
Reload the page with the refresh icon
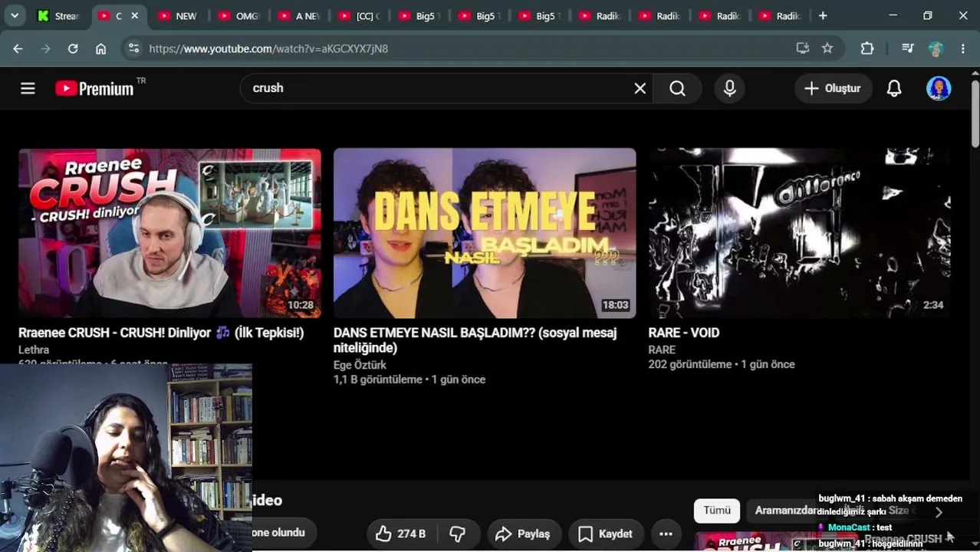coord(73,48)
